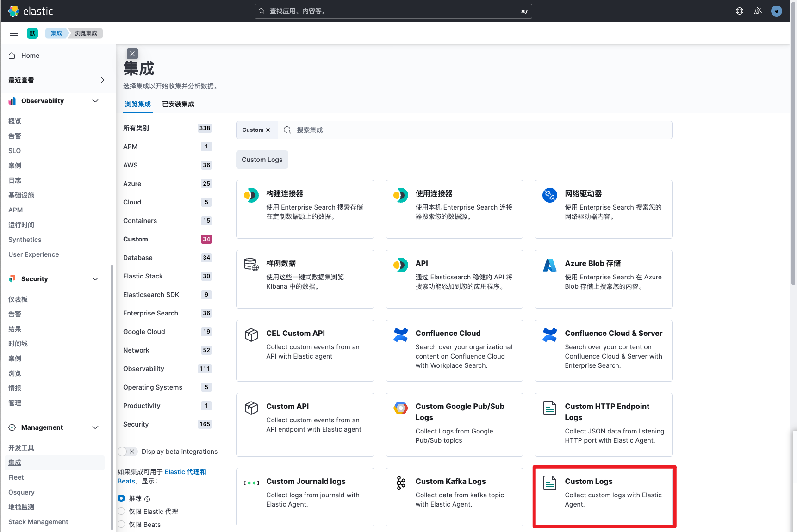
Task: Click the 样例数据 database icon
Action: [251, 265]
